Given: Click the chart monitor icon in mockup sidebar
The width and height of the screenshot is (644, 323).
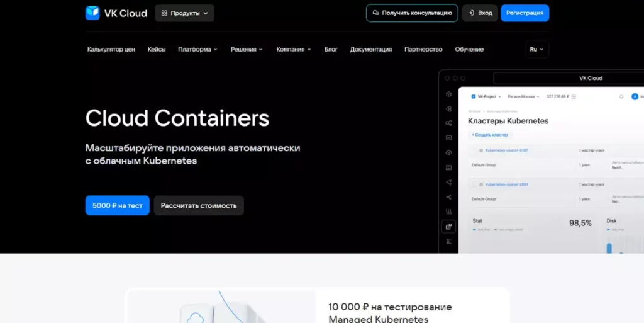Looking at the screenshot, I should coord(448,138).
